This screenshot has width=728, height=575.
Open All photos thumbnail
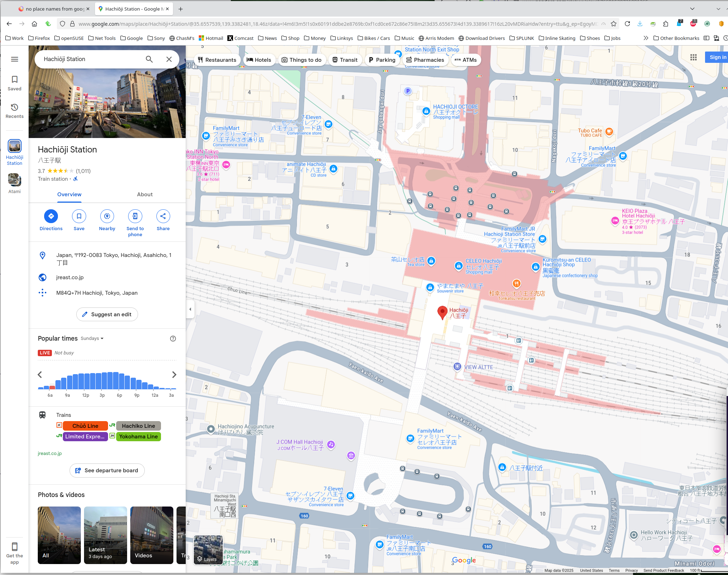pos(59,535)
